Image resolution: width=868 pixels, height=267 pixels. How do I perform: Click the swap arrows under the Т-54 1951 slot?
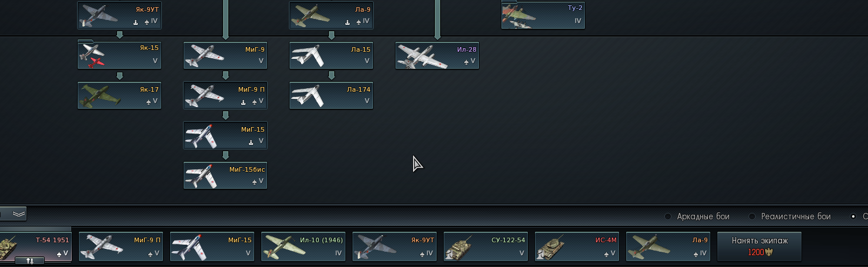point(29,261)
